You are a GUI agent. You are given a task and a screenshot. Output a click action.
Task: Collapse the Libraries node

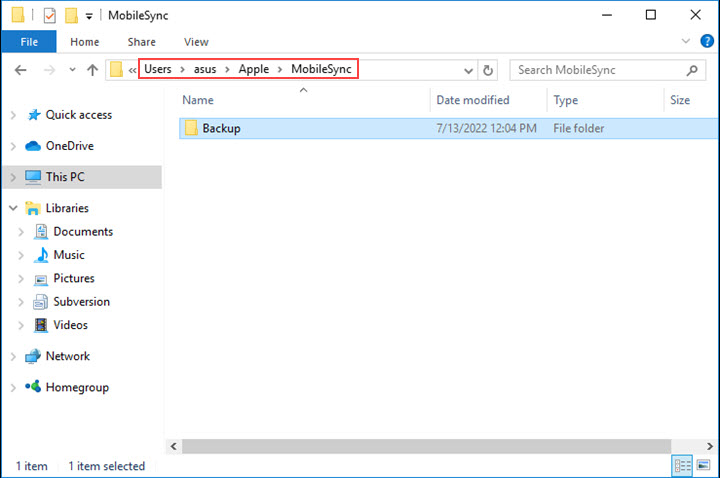click(x=13, y=208)
